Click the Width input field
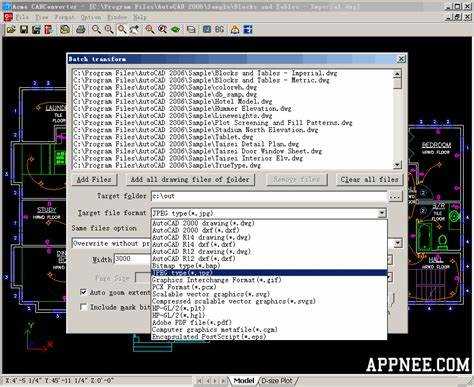 (x=132, y=259)
